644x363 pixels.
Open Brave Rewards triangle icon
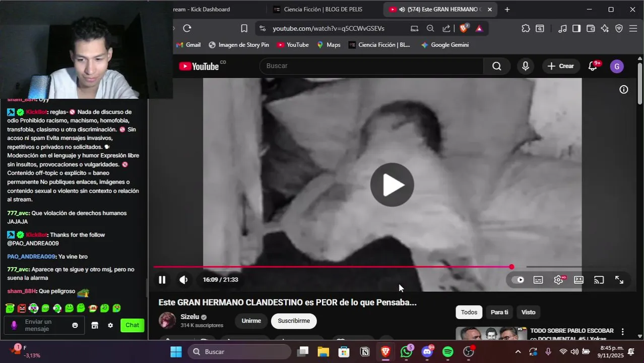(479, 28)
